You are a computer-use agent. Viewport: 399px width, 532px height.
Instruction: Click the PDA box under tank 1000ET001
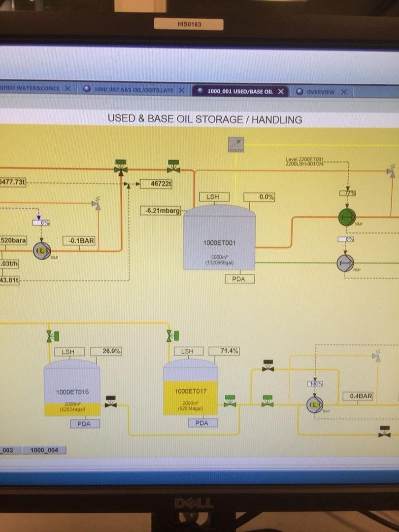coord(239,279)
